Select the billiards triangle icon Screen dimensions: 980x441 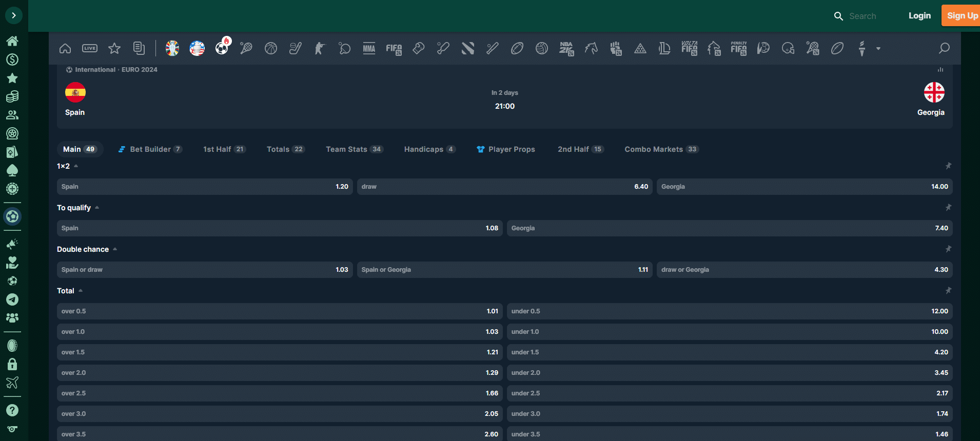pyautogui.click(x=640, y=49)
